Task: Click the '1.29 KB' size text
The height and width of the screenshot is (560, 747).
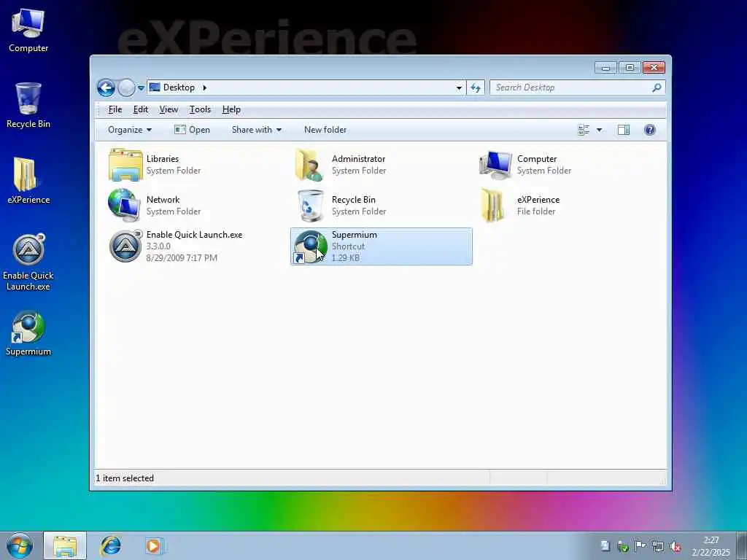Action: point(345,258)
